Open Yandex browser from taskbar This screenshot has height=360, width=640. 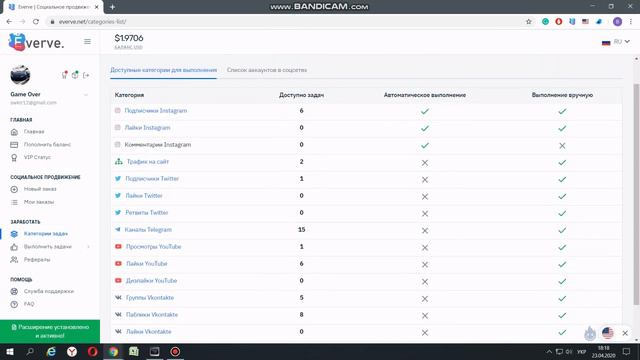72,351
